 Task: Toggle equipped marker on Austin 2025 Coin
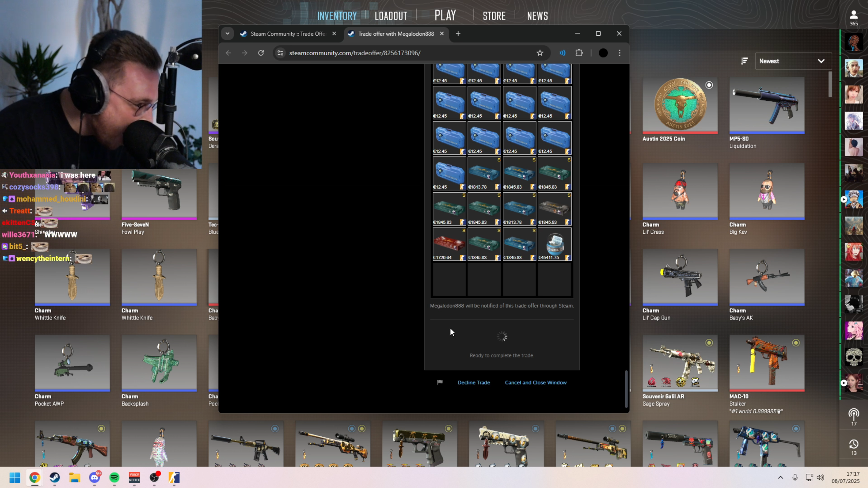click(709, 85)
